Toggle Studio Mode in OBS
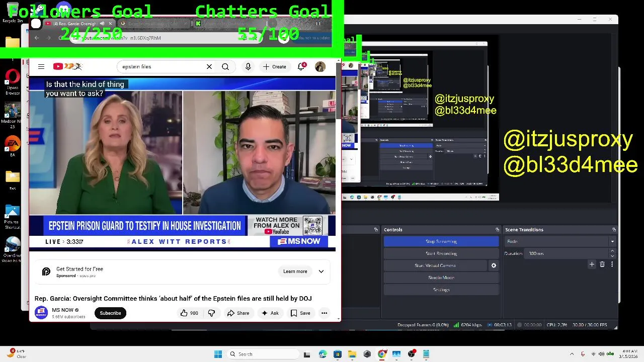The image size is (644, 362). [441, 278]
